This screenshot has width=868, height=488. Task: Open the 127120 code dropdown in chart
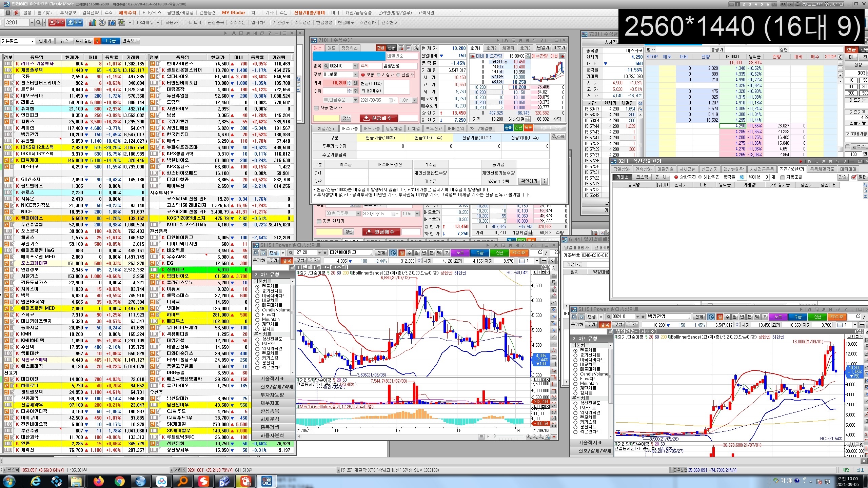[319, 253]
